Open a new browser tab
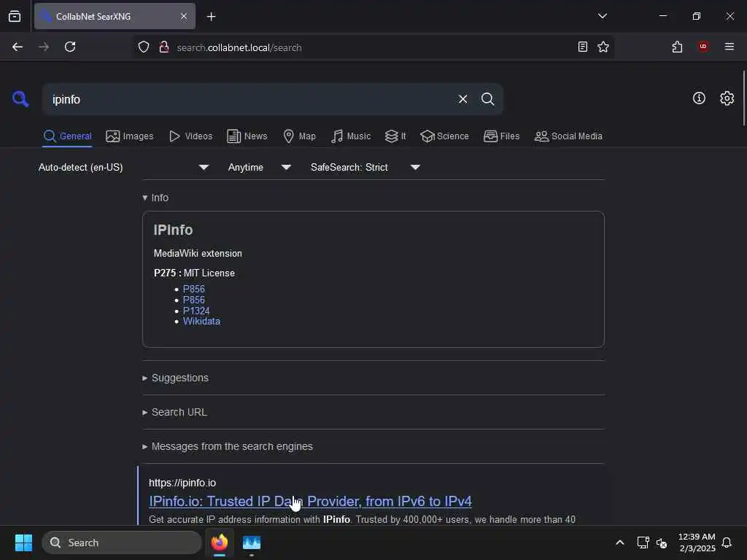 [x=211, y=17]
